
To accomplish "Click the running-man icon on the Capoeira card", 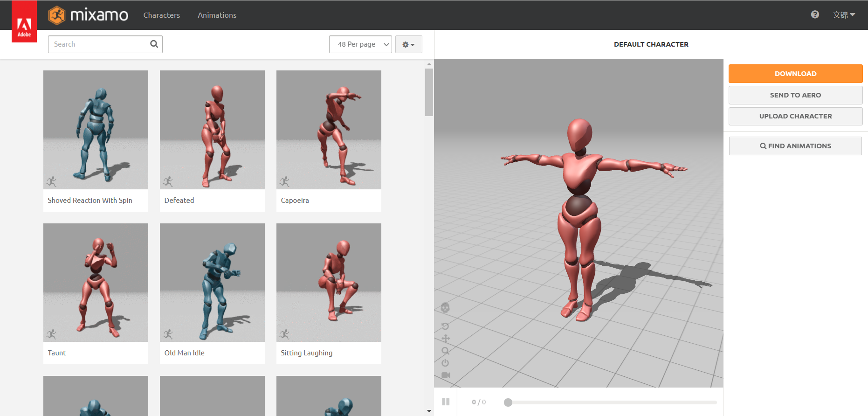I will [x=284, y=181].
